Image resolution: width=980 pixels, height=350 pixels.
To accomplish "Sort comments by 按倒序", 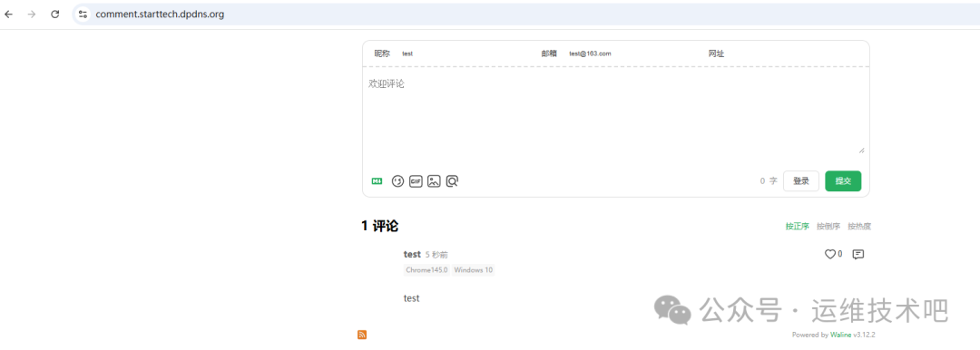I will (x=828, y=227).
